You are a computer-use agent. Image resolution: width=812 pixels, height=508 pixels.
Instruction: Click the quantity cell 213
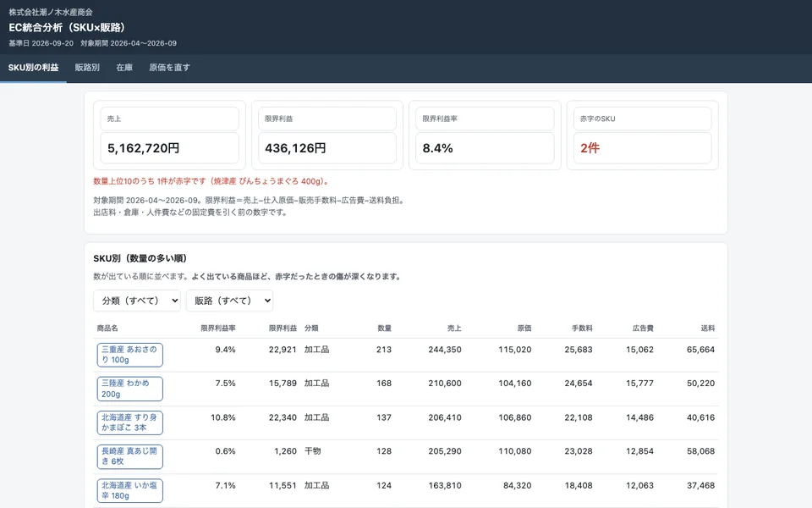pyautogui.click(x=384, y=350)
